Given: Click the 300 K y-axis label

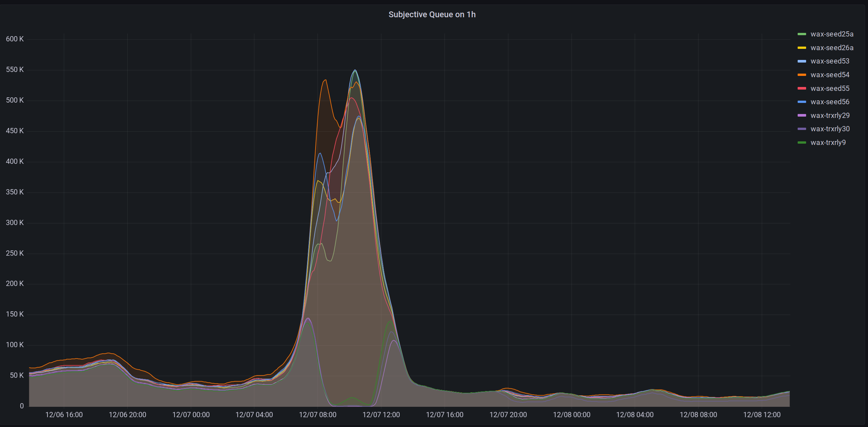Looking at the screenshot, I should click(x=15, y=222).
